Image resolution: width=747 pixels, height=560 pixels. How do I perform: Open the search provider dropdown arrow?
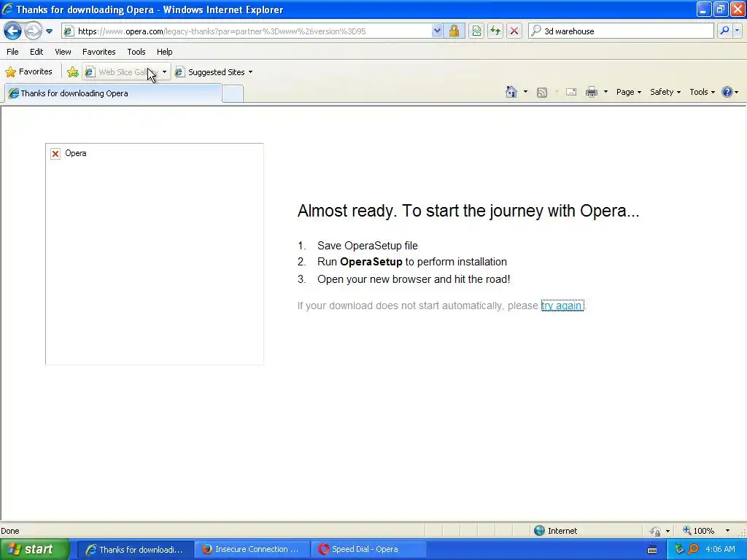(x=737, y=31)
